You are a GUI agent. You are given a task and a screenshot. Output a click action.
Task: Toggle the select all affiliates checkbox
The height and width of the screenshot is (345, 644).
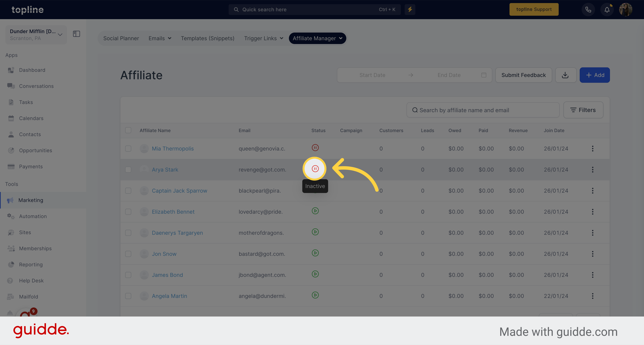pyautogui.click(x=128, y=130)
